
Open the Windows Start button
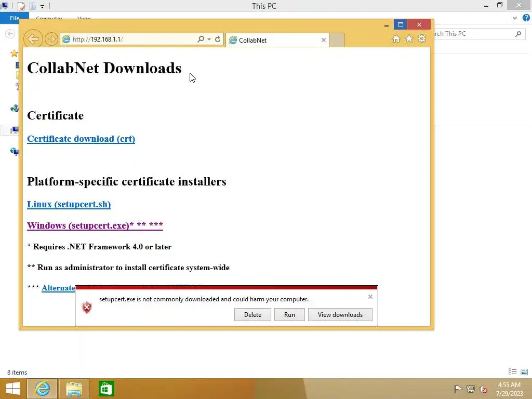click(13, 389)
